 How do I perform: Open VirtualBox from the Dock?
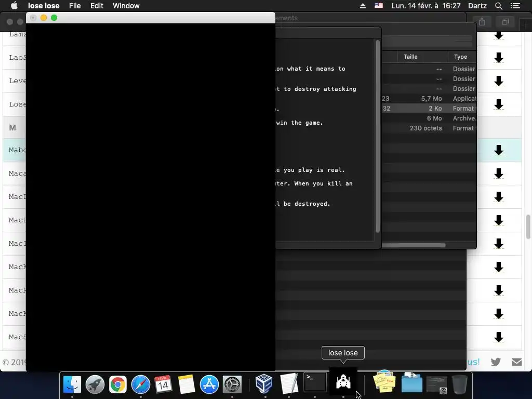point(264,384)
